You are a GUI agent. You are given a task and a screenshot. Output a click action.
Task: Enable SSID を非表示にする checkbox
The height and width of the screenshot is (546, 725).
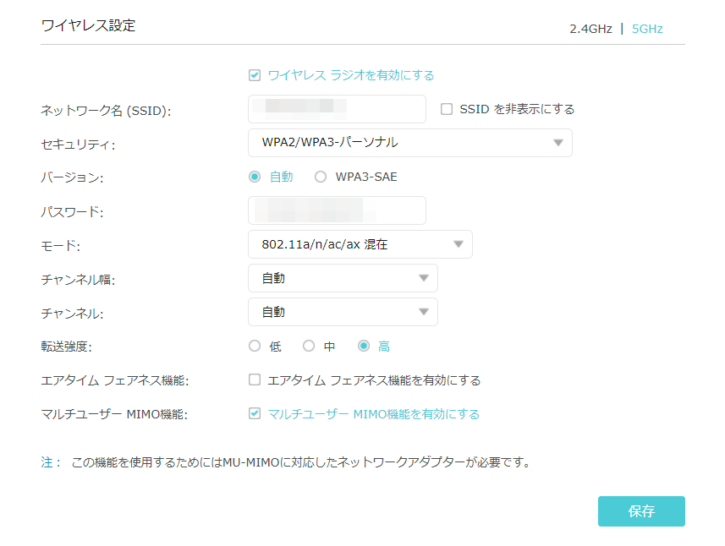(447, 109)
